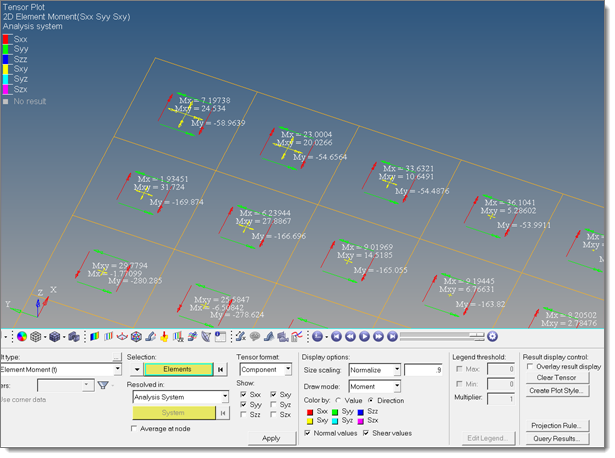Reset the Elements selection with the arrow icon

(220, 369)
